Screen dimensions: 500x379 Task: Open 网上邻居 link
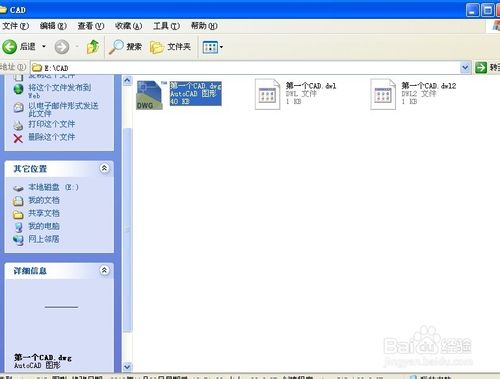[x=44, y=239]
